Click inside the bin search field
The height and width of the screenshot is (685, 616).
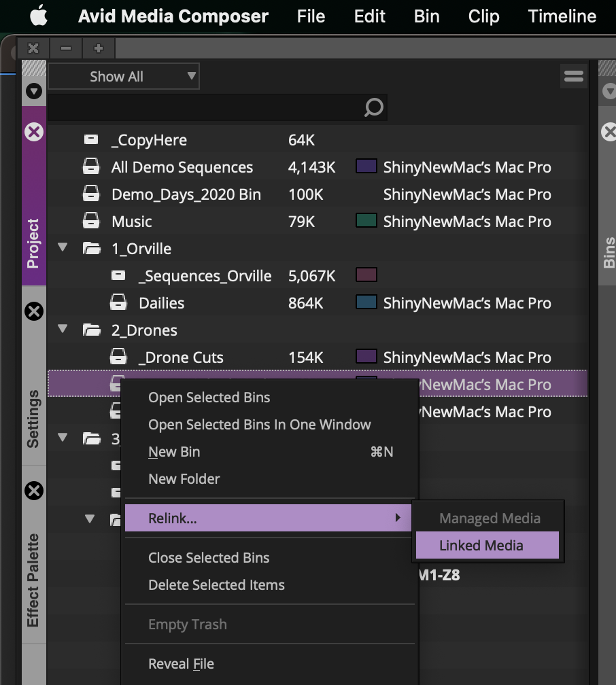click(204, 107)
